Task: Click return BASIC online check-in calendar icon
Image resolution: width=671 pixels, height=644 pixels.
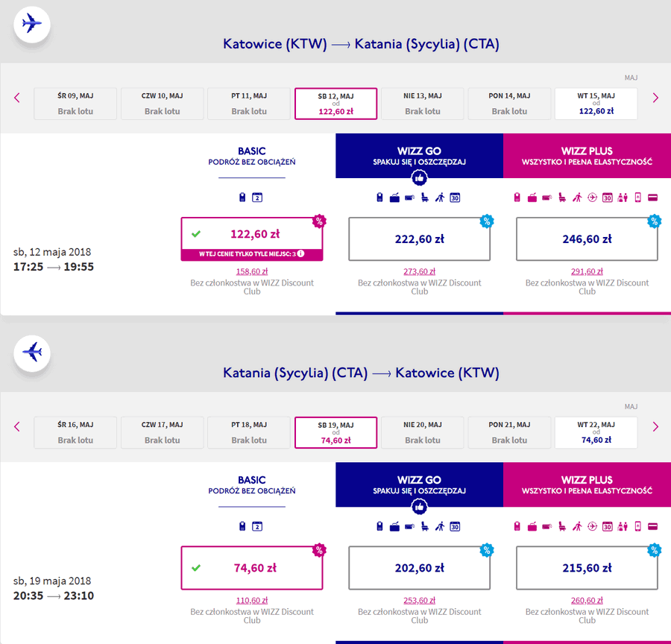Action: pos(257,526)
